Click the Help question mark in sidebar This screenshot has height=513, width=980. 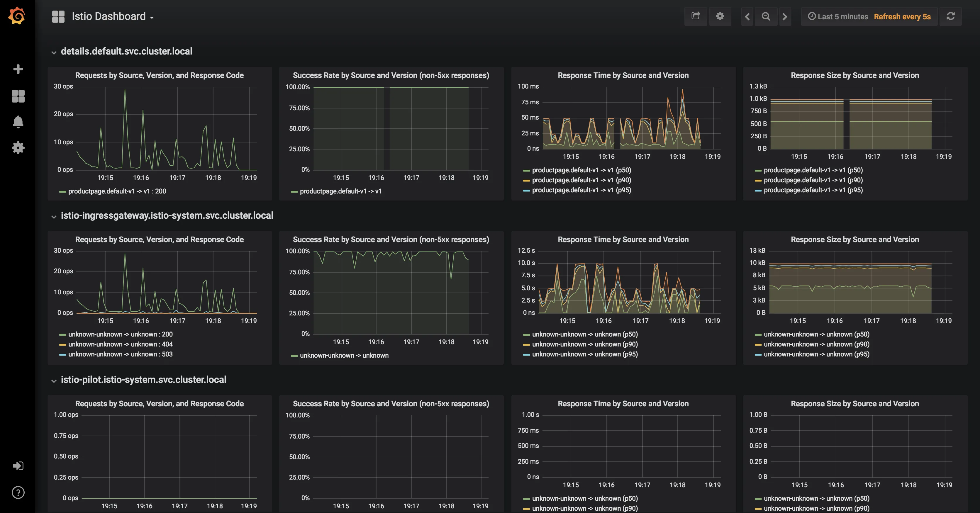click(18, 492)
